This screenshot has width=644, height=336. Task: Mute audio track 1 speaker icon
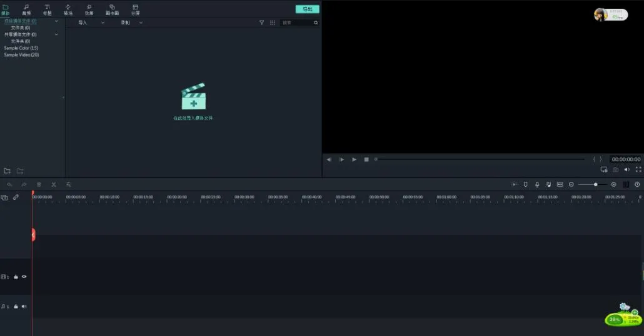24,307
